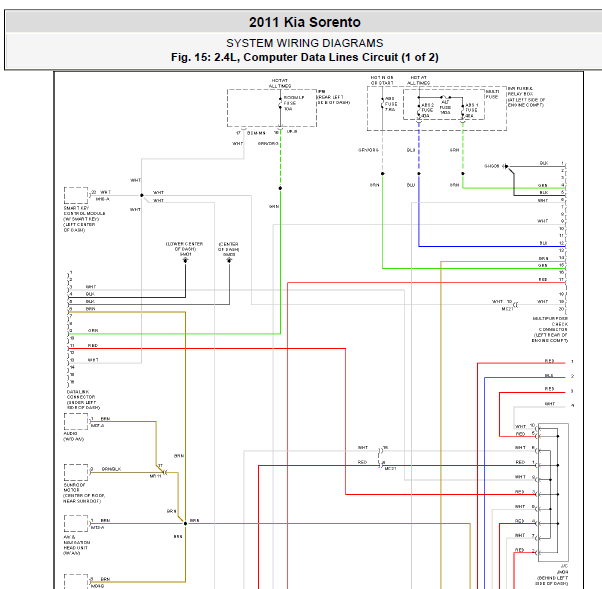Click the joint connector block symbol
This screenshot has height=589, width=602.
(x=553, y=492)
